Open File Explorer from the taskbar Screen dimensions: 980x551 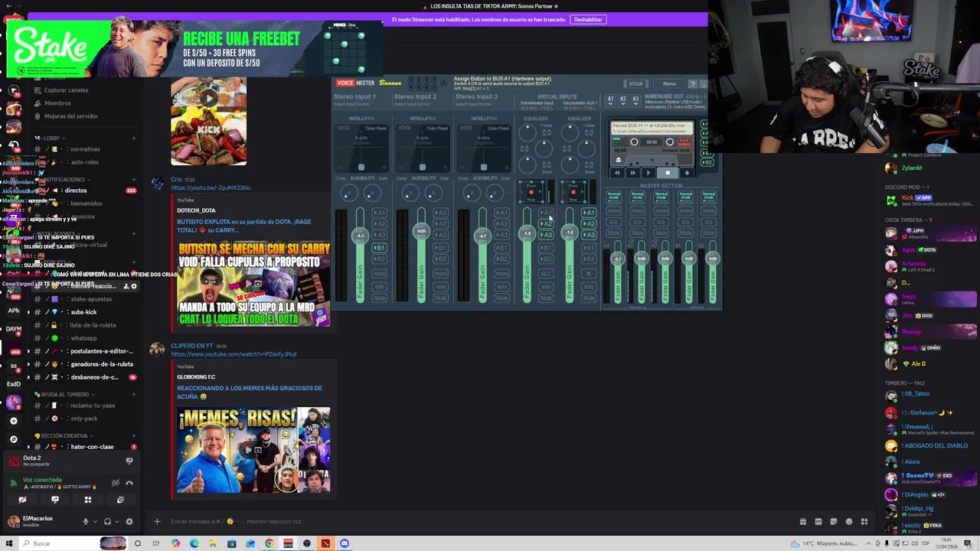pos(212,543)
